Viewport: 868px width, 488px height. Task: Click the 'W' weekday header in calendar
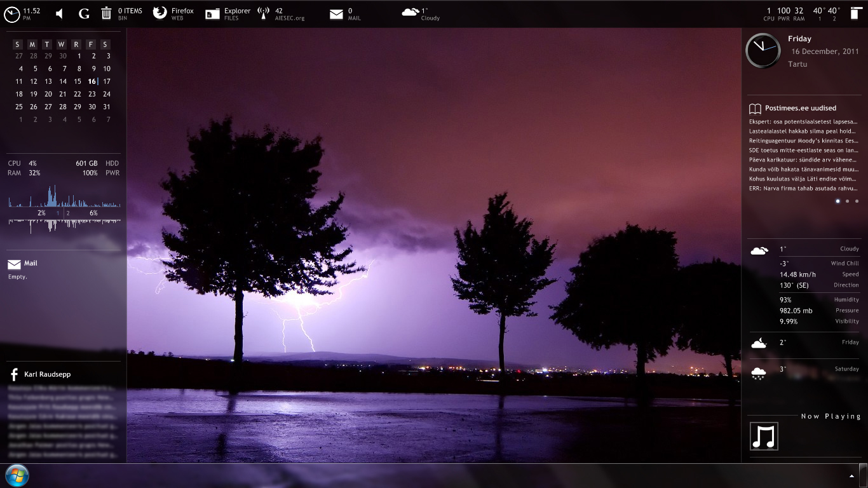(x=61, y=44)
